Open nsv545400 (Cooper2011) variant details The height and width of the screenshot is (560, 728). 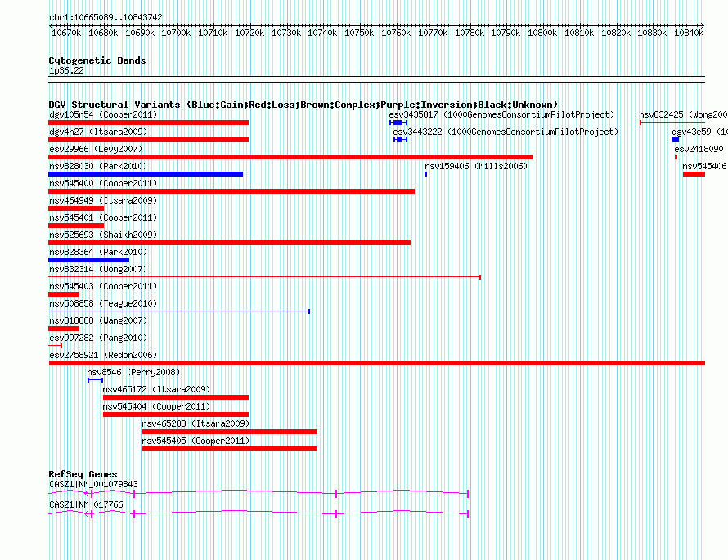[x=103, y=183]
